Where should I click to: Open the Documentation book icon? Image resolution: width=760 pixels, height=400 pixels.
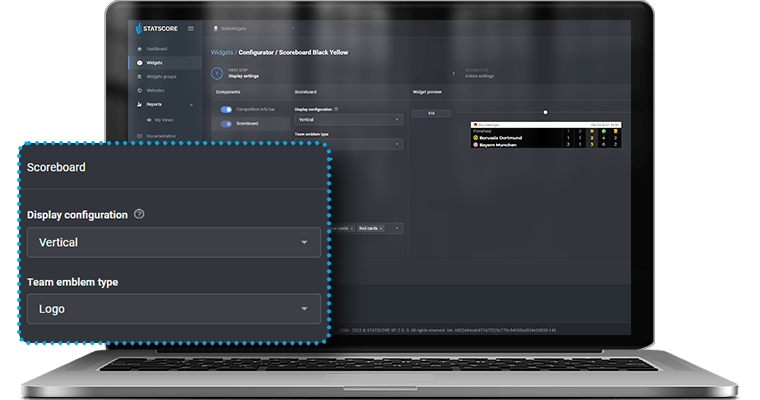click(140, 136)
